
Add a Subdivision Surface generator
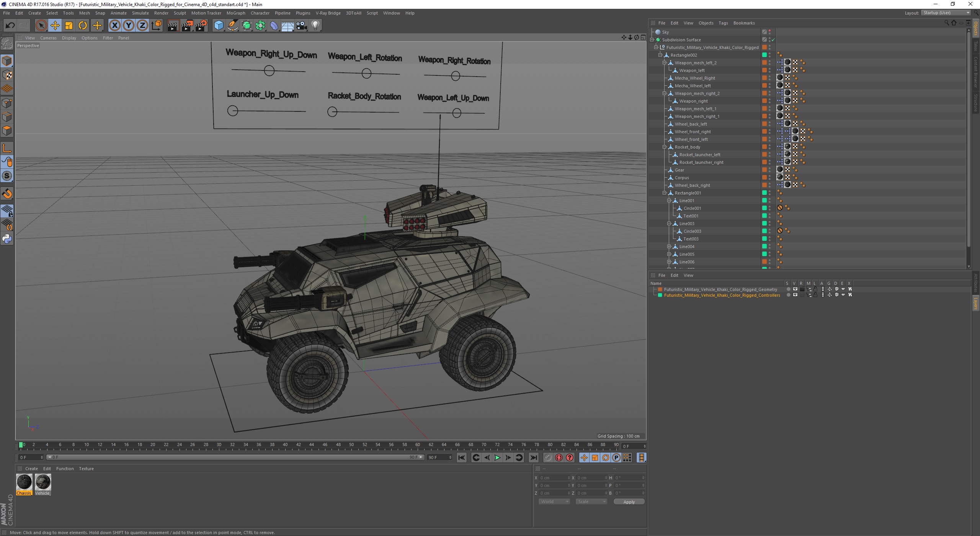247,26
